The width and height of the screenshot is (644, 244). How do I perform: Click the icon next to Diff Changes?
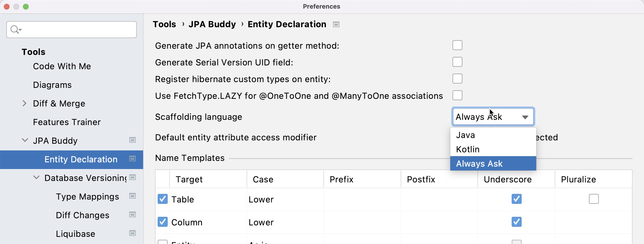[x=132, y=215]
